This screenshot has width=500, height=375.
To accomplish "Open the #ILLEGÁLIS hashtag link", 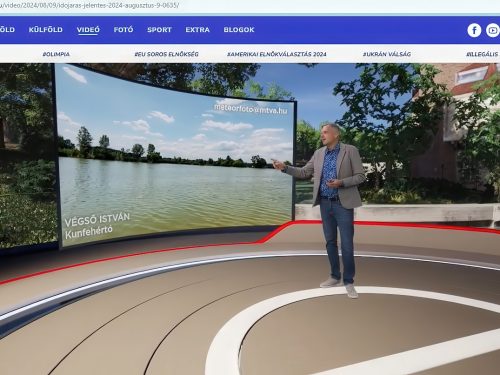I will pyautogui.click(x=483, y=54).
